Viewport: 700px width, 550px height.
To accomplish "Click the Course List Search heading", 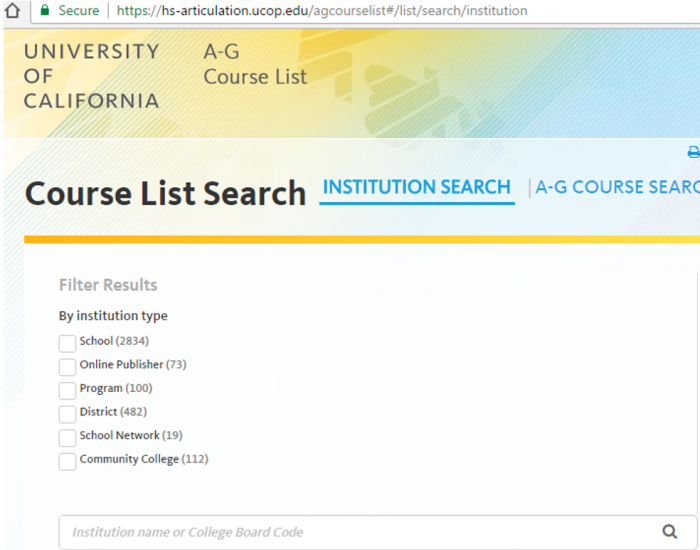I will point(165,193).
